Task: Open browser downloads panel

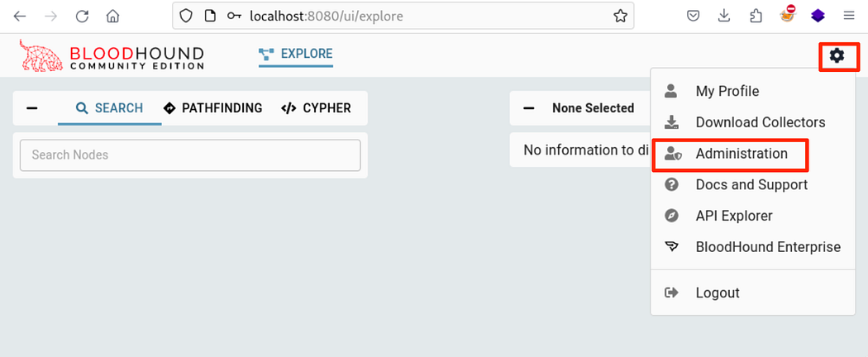Action: coord(724,16)
